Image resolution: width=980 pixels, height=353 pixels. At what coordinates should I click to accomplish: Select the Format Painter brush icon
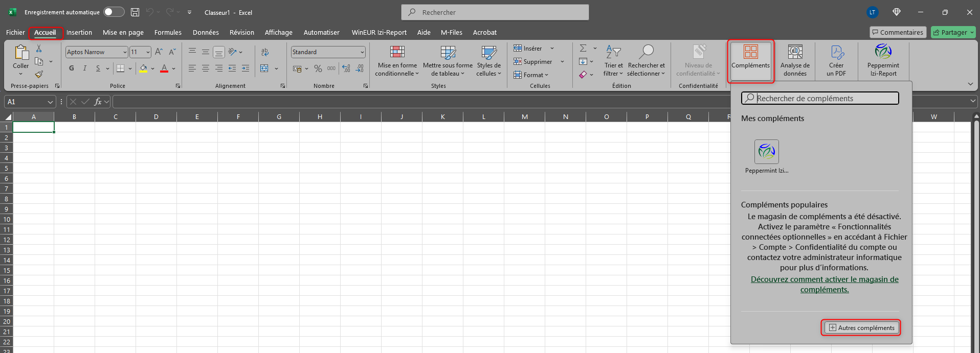39,74
